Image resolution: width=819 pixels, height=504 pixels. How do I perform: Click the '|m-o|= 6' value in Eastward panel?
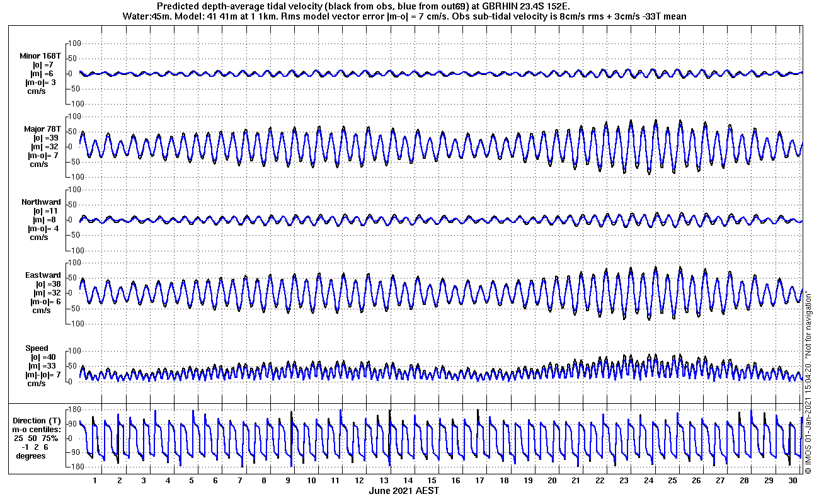click(x=45, y=302)
